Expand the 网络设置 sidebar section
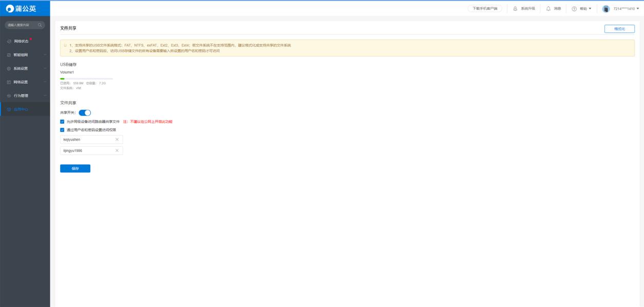The image size is (644, 307). [x=25, y=82]
